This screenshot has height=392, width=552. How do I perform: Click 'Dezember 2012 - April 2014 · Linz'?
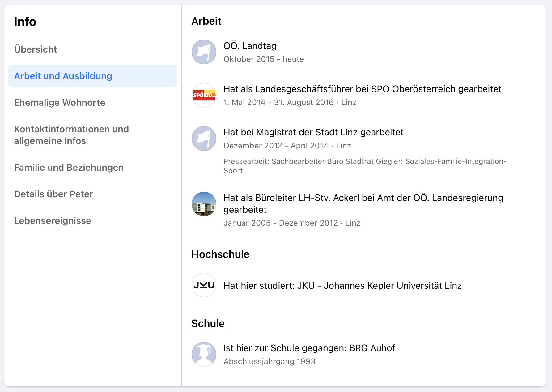287,146
